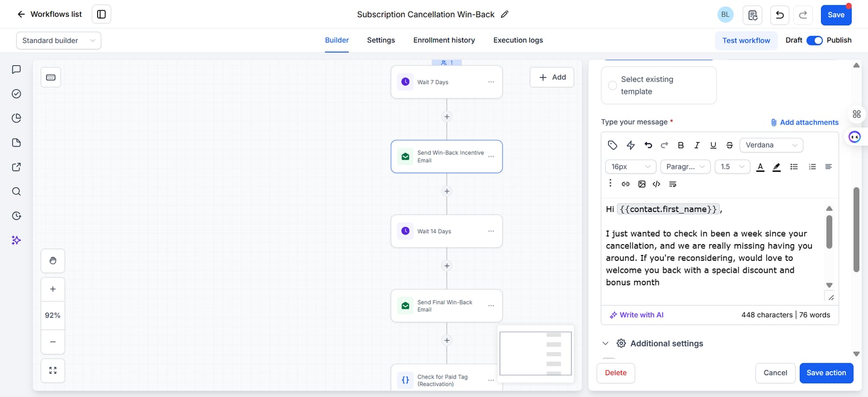Open the sticky notes comment sidebar icon
Image resolution: width=868 pixels, height=397 pixels.
click(x=16, y=69)
